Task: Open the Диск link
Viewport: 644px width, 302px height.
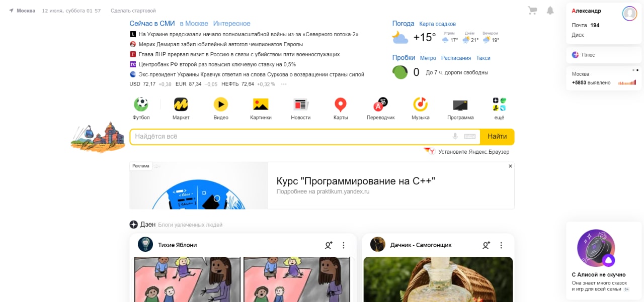Action: click(x=578, y=35)
